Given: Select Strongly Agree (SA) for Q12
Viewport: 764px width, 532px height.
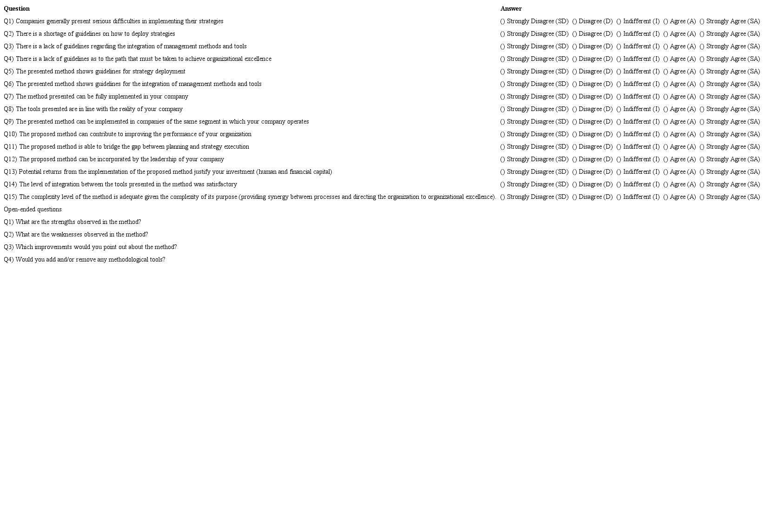Looking at the screenshot, I should [x=730, y=159].
